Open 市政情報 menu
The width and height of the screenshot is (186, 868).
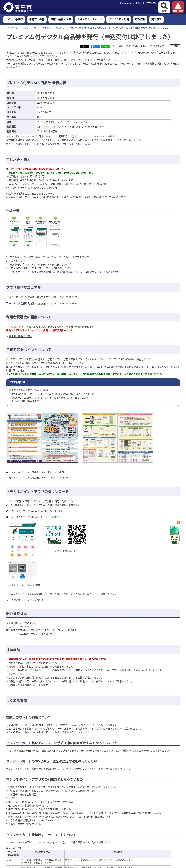[140, 19]
